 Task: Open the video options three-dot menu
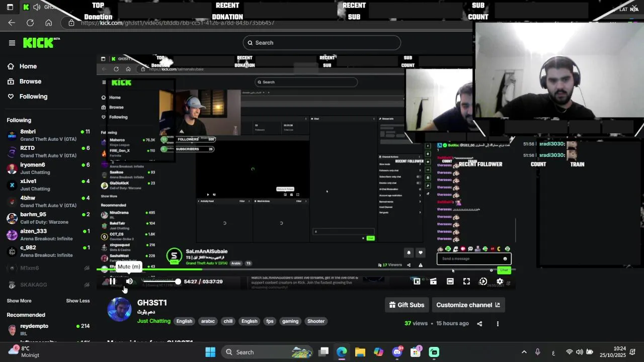(498, 324)
